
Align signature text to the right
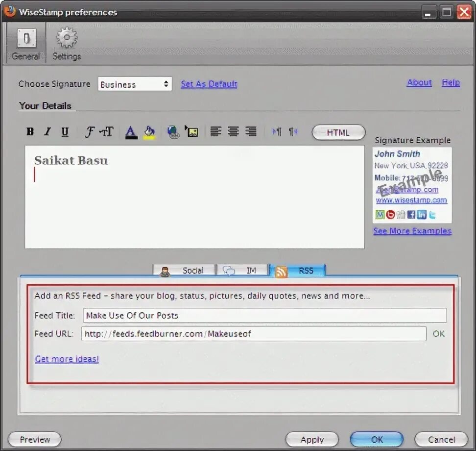click(x=251, y=131)
